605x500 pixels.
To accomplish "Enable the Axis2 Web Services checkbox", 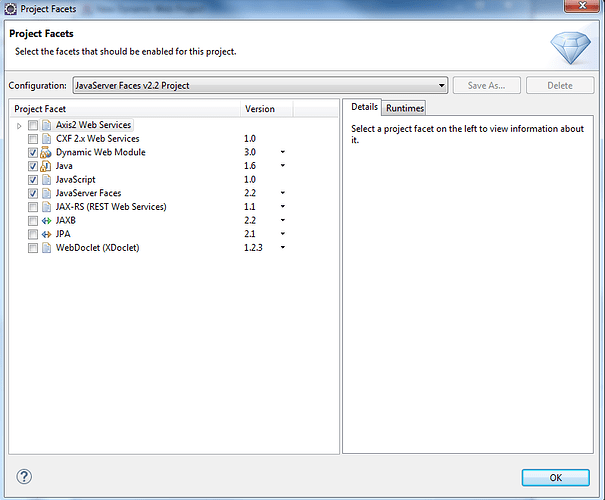I will [33, 125].
